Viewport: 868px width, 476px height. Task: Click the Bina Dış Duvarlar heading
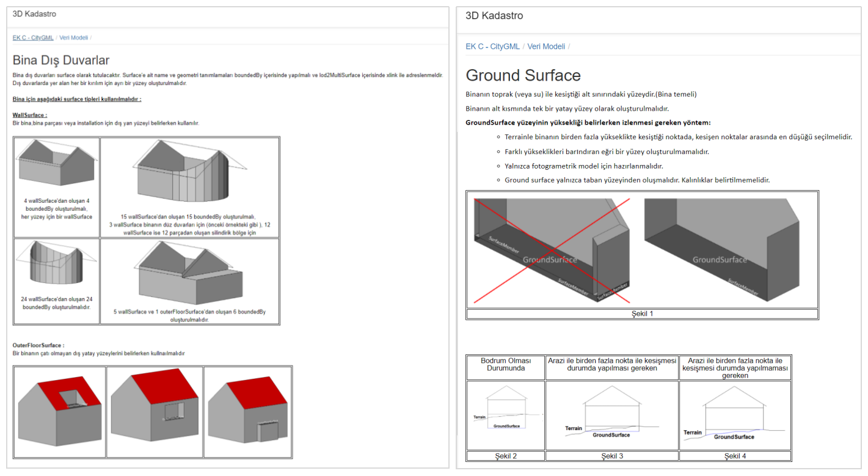pyautogui.click(x=61, y=60)
